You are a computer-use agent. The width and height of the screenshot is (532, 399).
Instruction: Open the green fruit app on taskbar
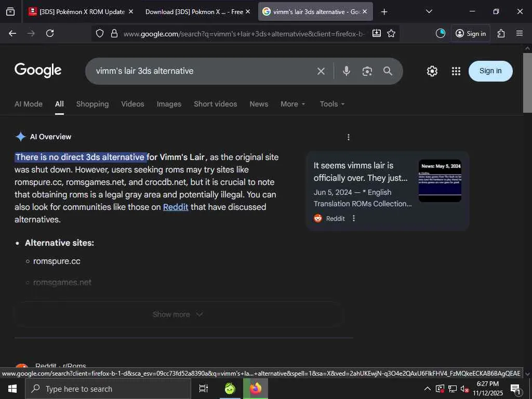(230, 389)
